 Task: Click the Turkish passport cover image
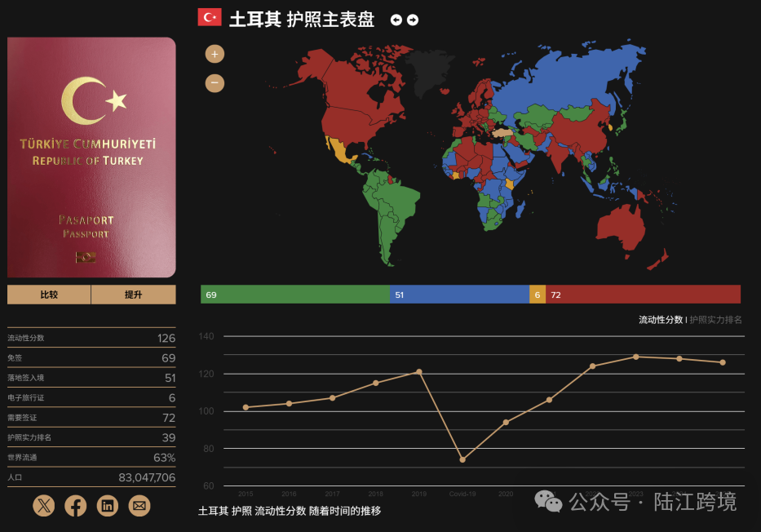click(91, 157)
